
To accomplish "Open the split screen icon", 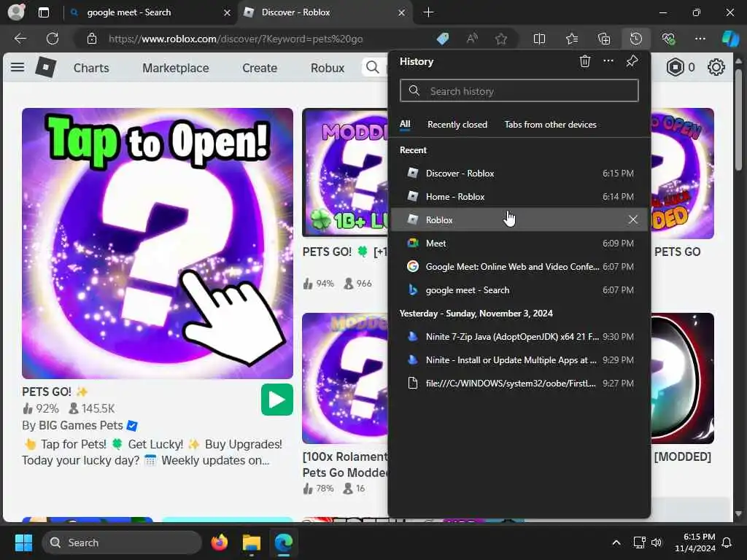I will click(x=539, y=39).
